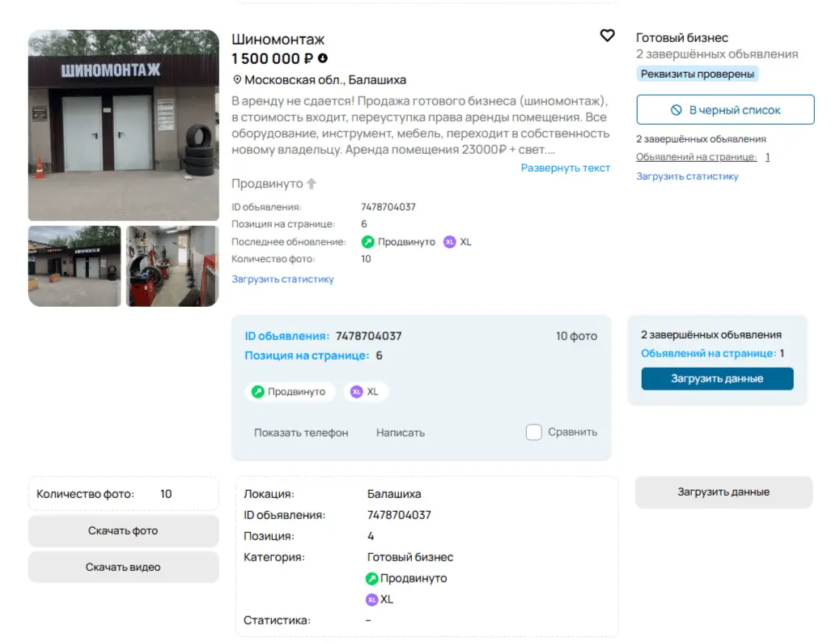
Task: Click Написать to message the seller
Action: [401, 433]
